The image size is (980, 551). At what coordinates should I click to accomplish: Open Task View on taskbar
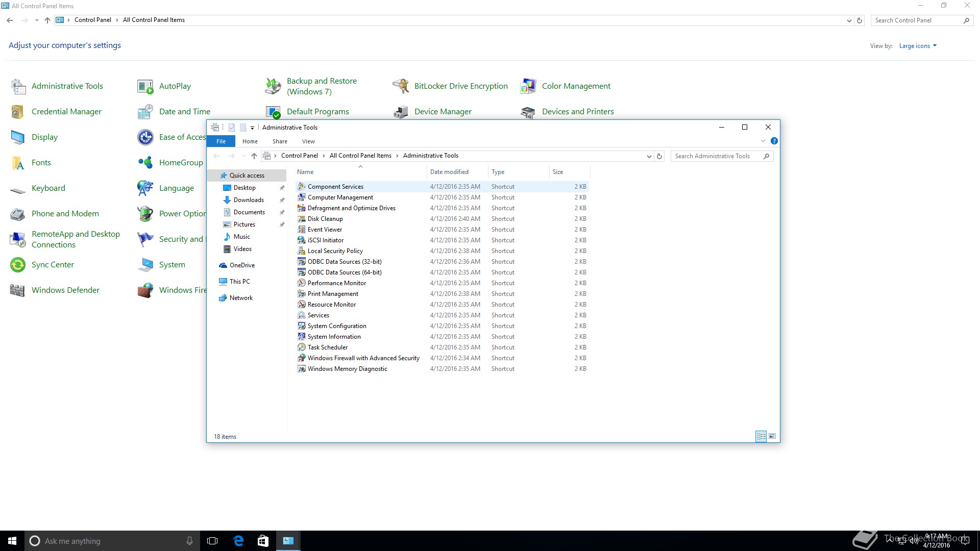[212, 541]
